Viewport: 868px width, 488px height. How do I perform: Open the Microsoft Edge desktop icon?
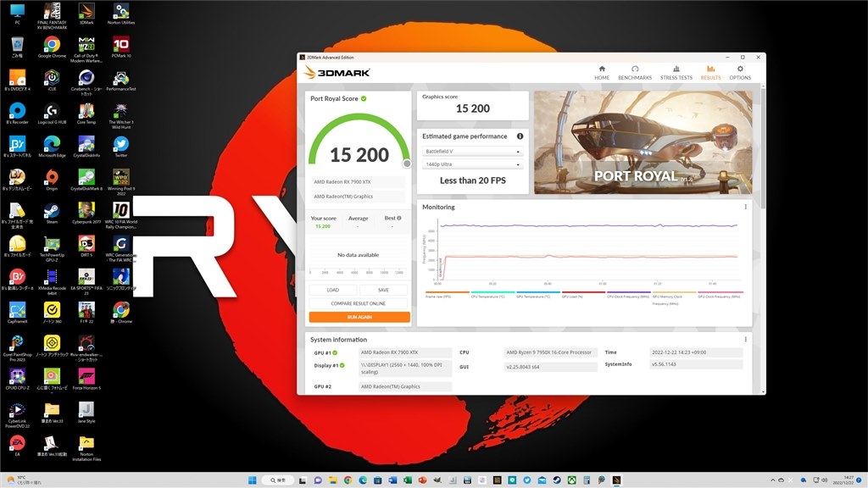52,147
